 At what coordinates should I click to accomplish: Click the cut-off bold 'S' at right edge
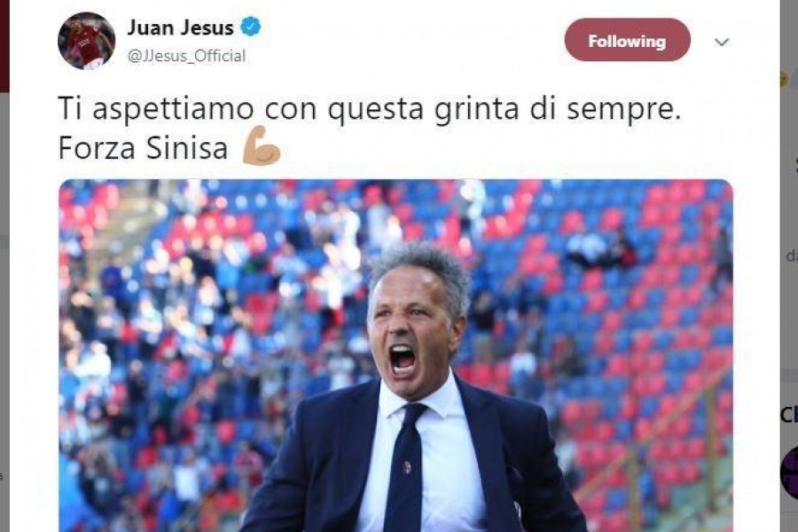point(795,164)
